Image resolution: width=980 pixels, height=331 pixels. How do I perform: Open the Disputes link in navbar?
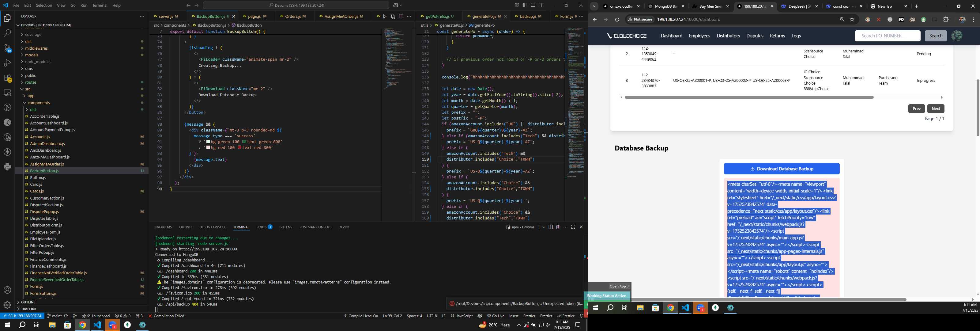click(754, 36)
